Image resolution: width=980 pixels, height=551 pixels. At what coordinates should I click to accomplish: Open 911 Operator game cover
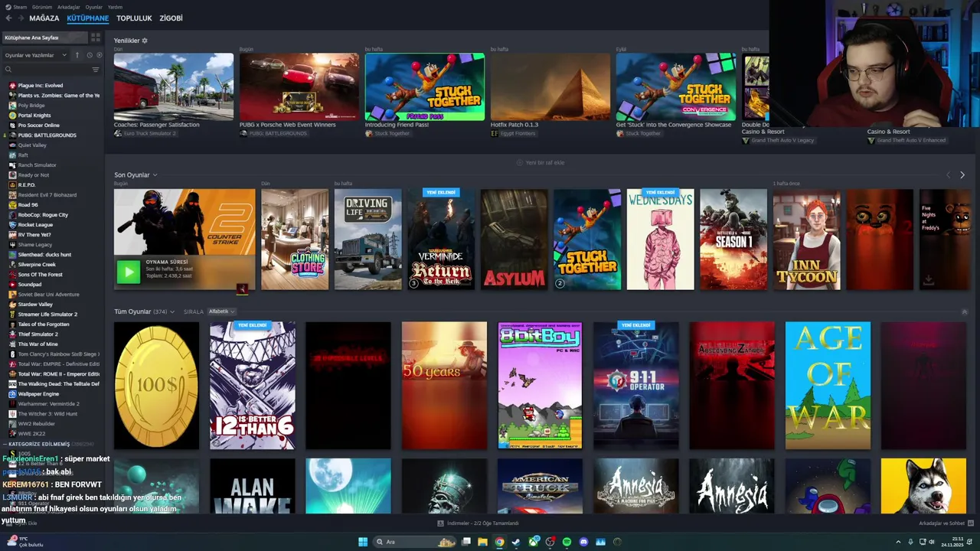click(636, 385)
